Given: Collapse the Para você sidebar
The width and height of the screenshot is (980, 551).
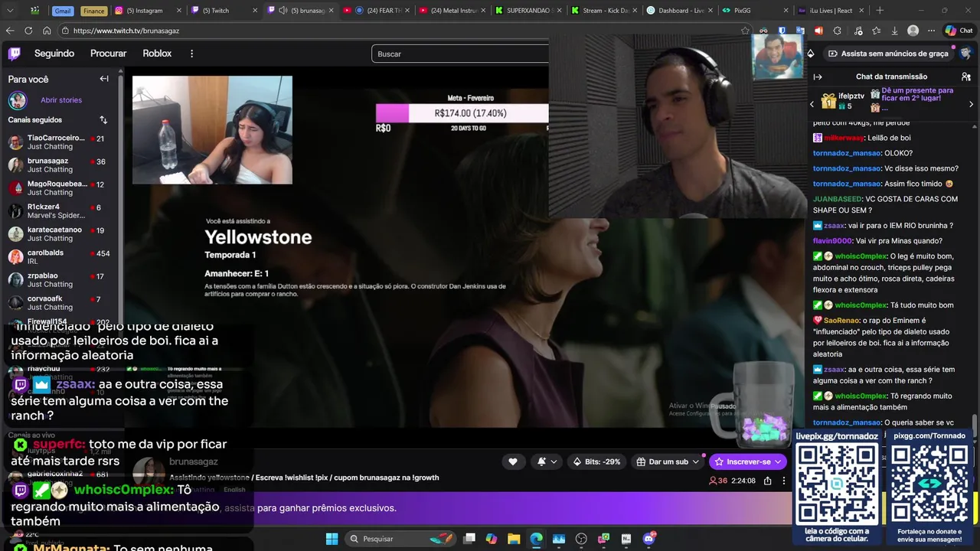Looking at the screenshot, I should (x=104, y=79).
